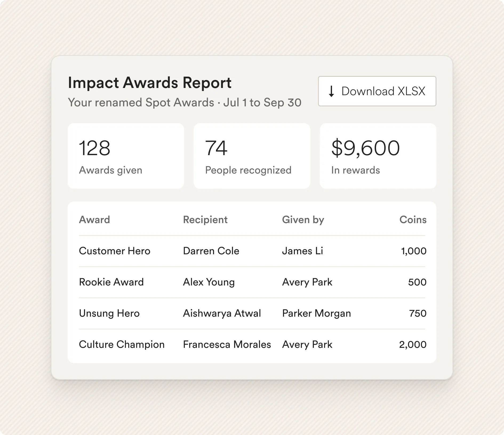
Task: Open the $9,600 In rewards card
Action: tap(378, 156)
